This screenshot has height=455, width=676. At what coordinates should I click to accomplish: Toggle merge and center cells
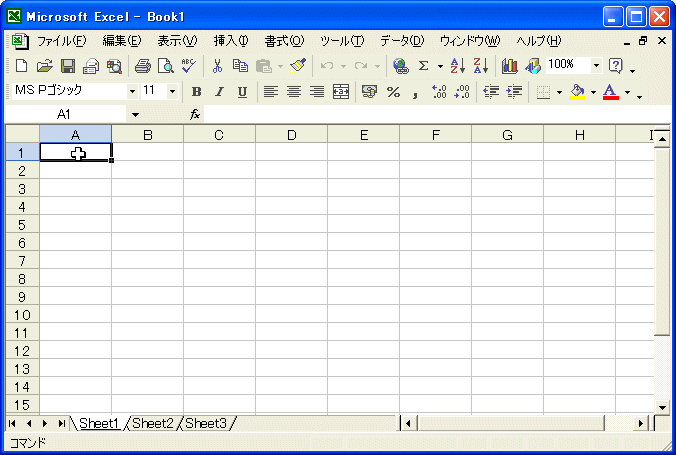341,91
